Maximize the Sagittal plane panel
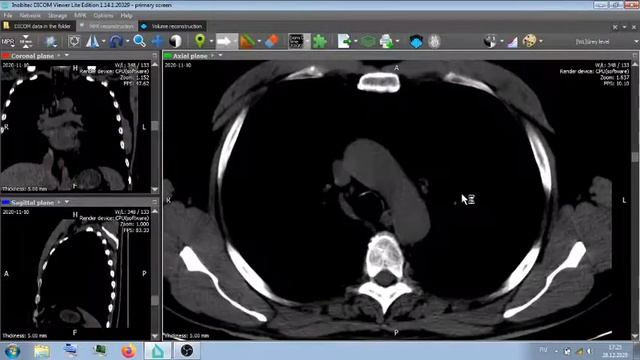Image resolution: width=640 pixels, height=360 pixels. coord(155,202)
